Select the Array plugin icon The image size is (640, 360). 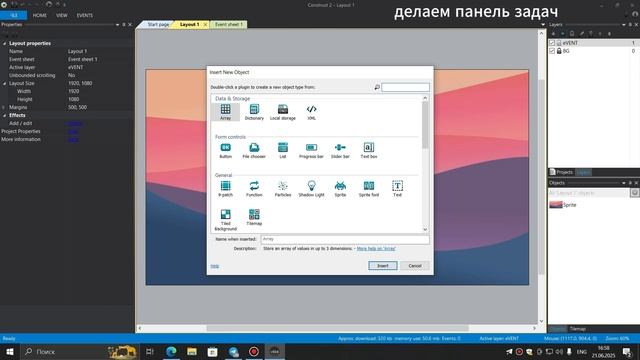225,109
